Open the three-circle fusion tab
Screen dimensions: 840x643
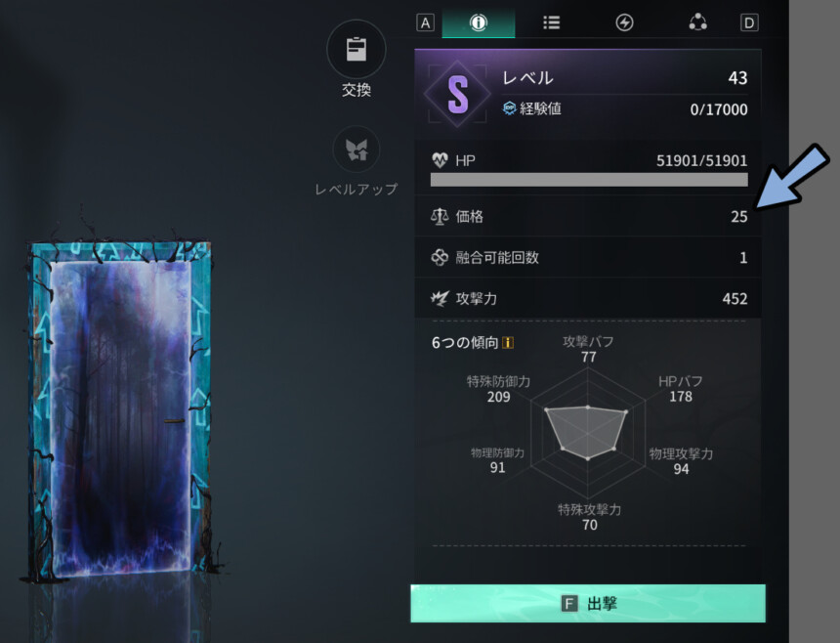click(x=698, y=22)
